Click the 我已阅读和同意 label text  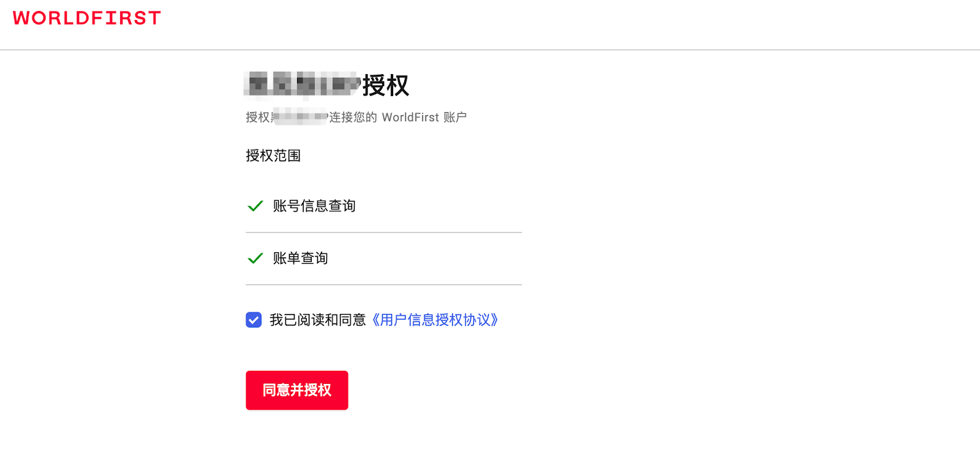coord(317,320)
